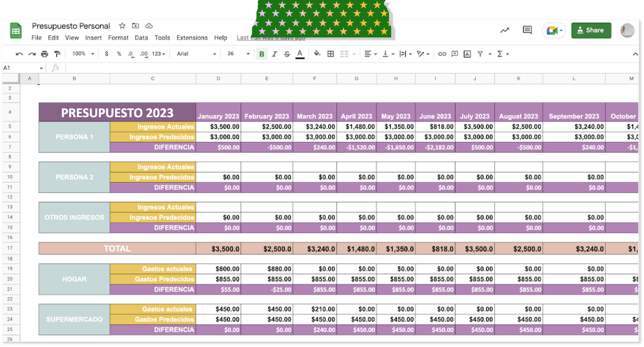The height and width of the screenshot is (347, 644).
Task: Start a Google Meet call
Action: pyautogui.click(x=554, y=30)
